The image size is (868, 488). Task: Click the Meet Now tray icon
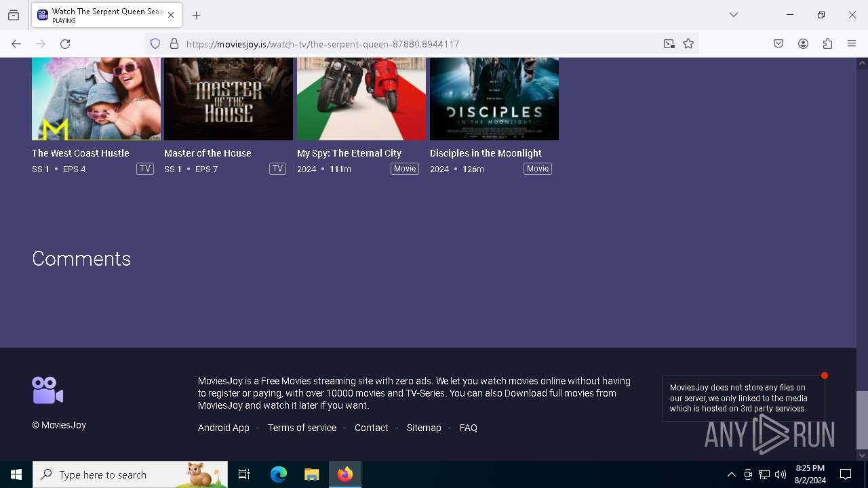pyautogui.click(x=748, y=474)
